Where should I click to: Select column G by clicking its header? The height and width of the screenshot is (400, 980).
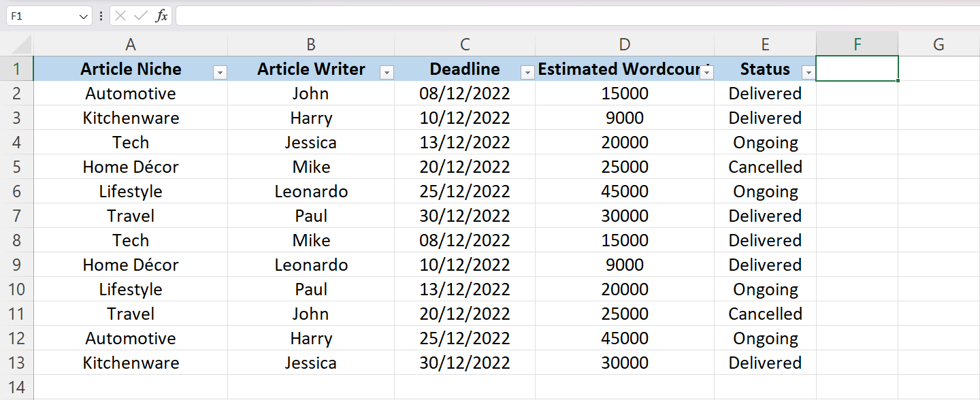[938, 44]
